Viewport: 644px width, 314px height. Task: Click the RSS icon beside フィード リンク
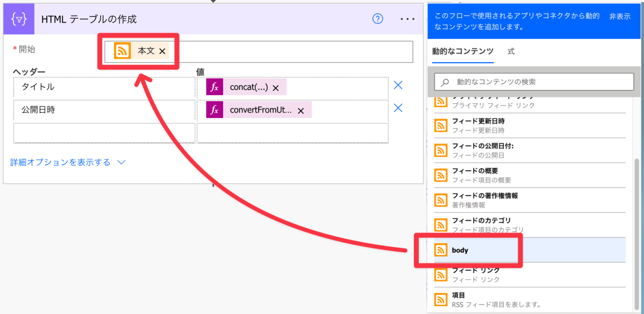(441, 274)
